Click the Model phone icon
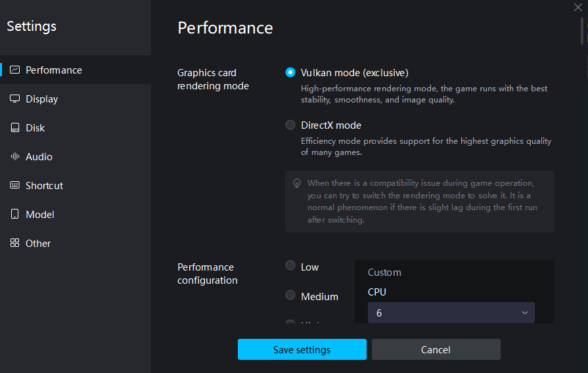 (14, 215)
